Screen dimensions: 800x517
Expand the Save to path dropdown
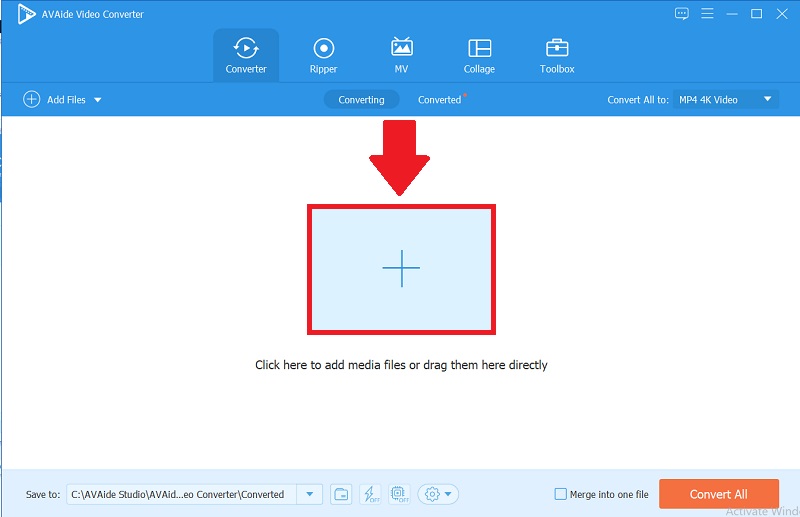point(310,494)
